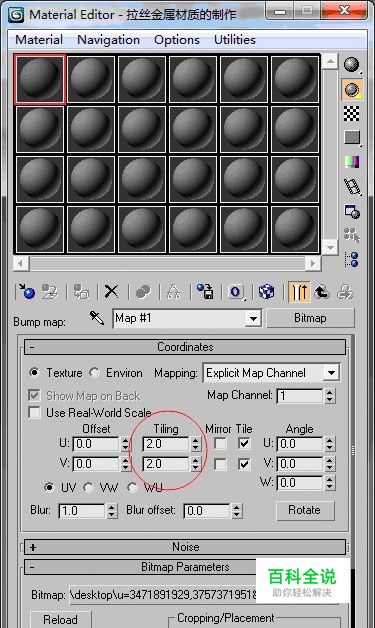Open the Navigation menu
Screen dimensions: 375x628
coord(108,40)
